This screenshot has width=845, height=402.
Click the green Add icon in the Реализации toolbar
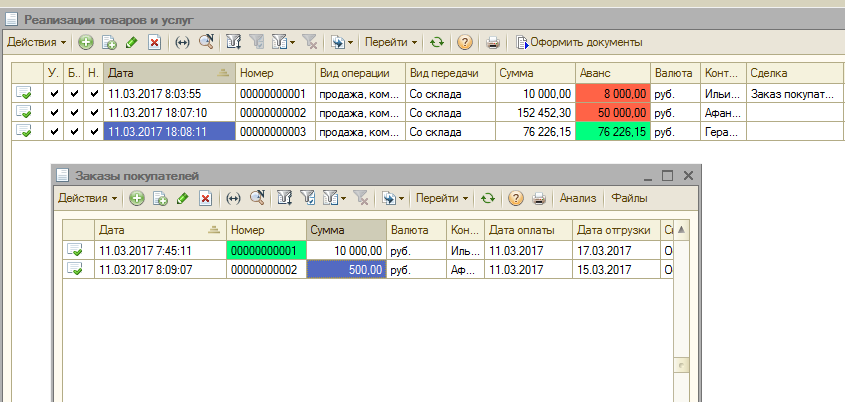86,42
